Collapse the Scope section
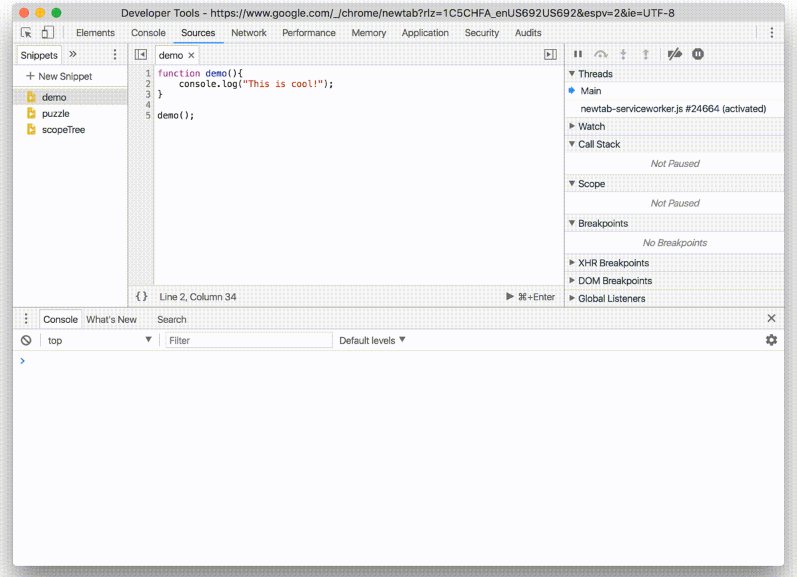The width and height of the screenshot is (797, 577). click(x=572, y=184)
